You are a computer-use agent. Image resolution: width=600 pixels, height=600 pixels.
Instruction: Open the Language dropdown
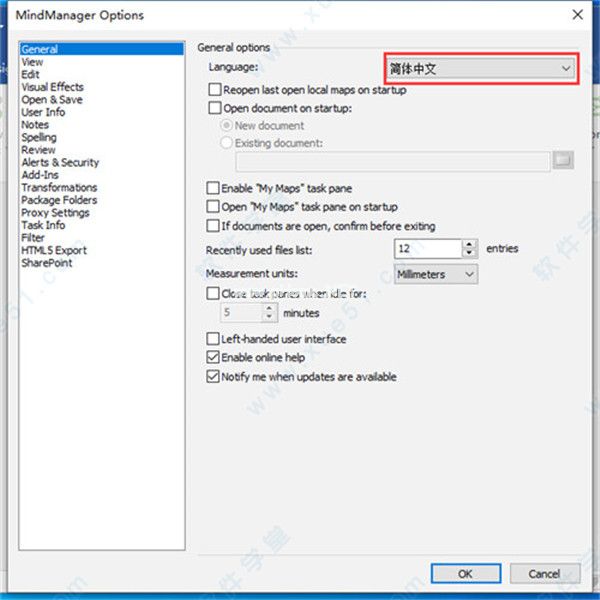coord(481,69)
